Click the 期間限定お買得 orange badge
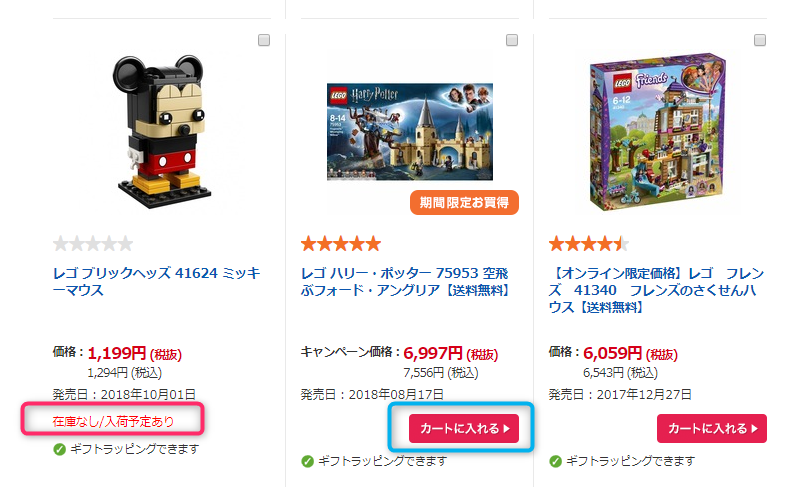 (464, 203)
